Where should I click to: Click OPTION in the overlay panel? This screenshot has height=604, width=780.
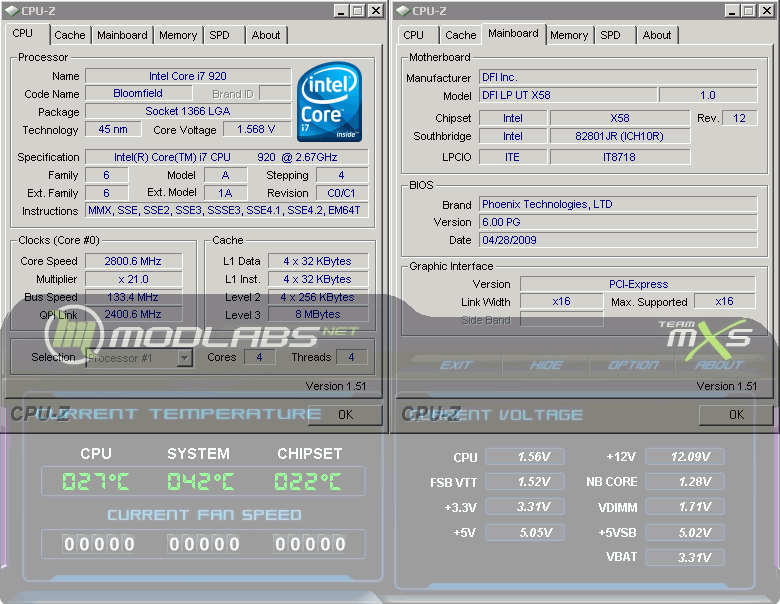[x=633, y=366]
